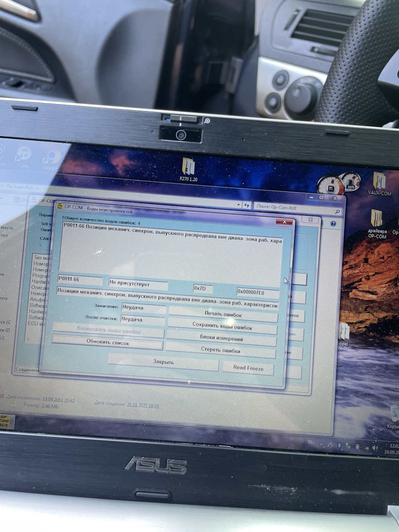Click the search magnifier in Explorer search box

coord(337,212)
